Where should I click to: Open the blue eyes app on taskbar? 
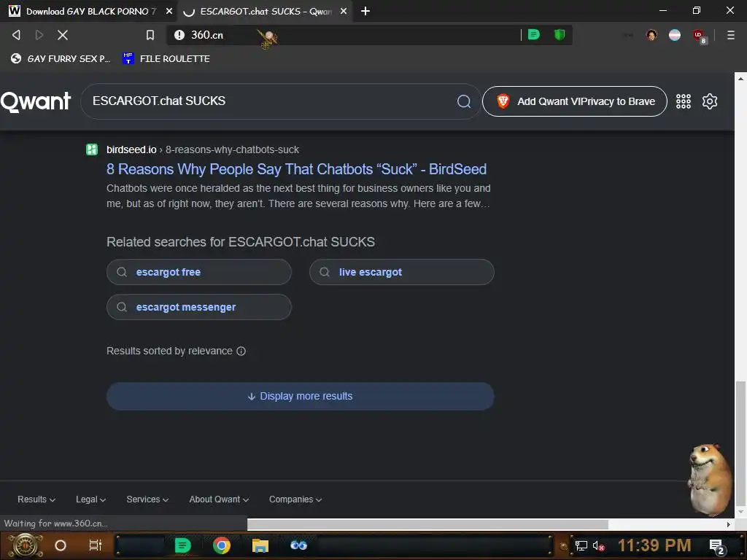(x=298, y=545)
